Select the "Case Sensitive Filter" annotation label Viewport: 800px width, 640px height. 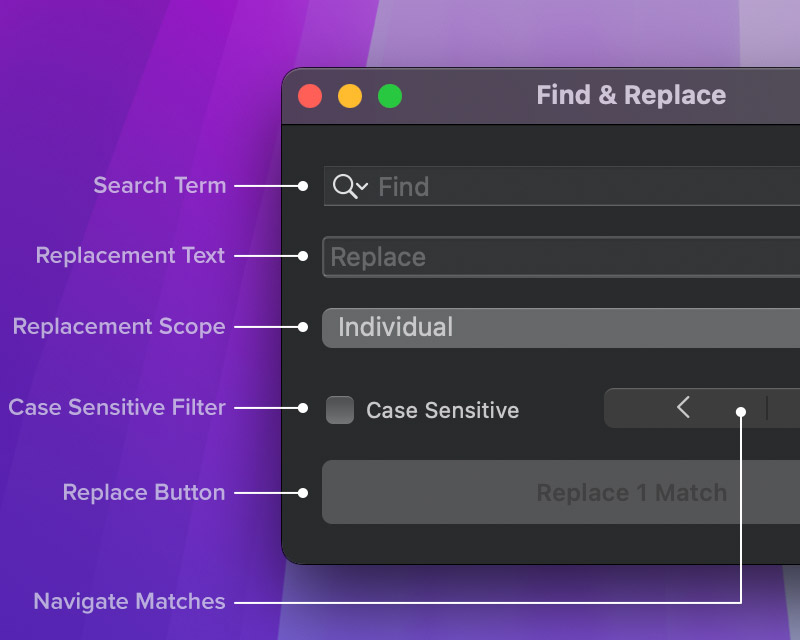point(117,407)
